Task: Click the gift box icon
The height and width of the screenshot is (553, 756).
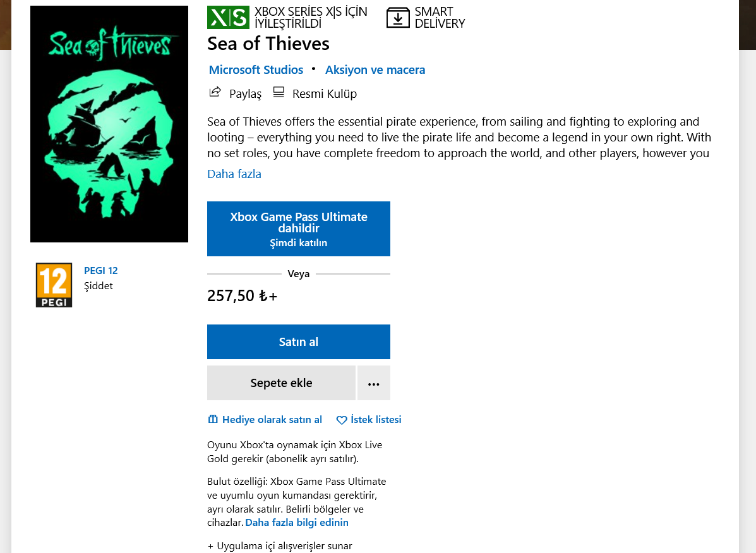Action: click(x=213, y=420)
